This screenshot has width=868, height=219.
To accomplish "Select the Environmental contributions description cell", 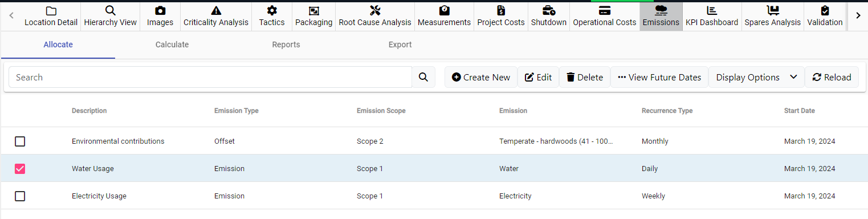I will click(118, 141).
